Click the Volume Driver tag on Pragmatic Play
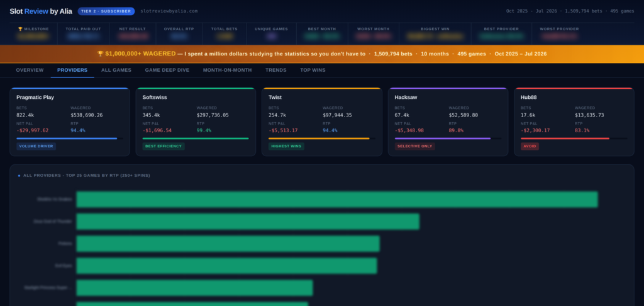Image resolution: width=644 pixels, height=306 pixels. tap(36, 146)
